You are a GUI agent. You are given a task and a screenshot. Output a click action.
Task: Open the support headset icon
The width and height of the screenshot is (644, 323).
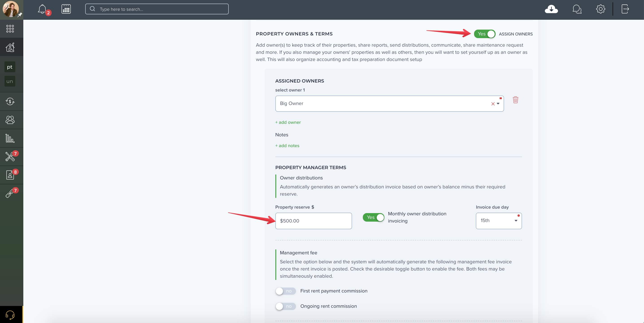pos(10,315)
